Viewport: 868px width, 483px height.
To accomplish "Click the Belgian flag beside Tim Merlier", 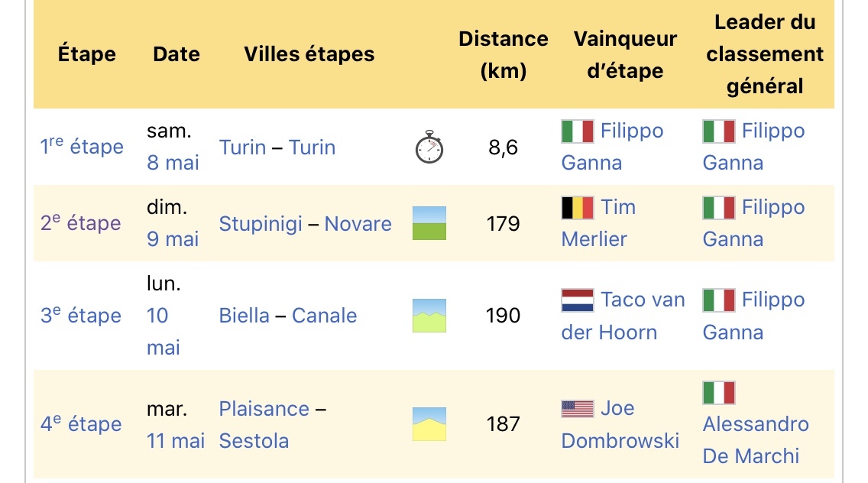I will point(578,208).
